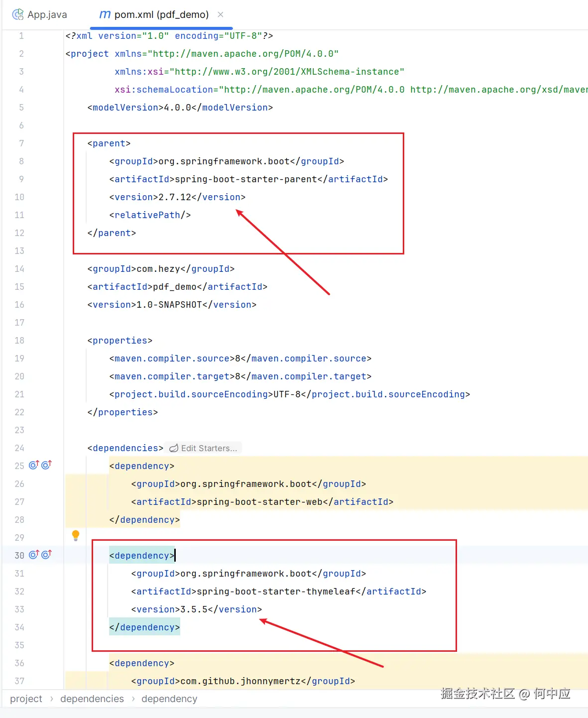Click line number 24 in the gutter

point(19,448)
